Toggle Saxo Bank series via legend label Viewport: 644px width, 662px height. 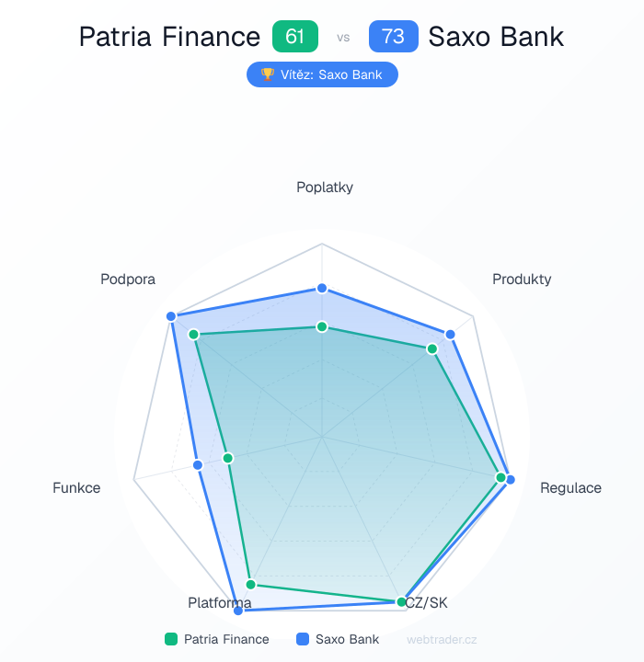click(x=347, y=639)
